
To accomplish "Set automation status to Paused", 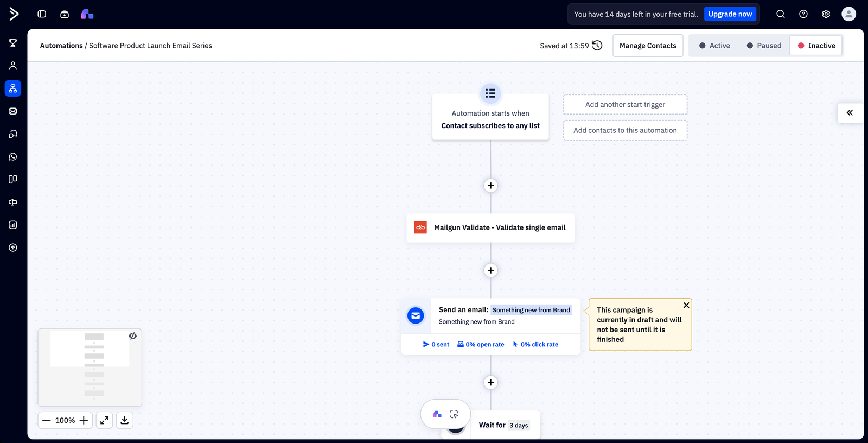I will pos(764,46).
